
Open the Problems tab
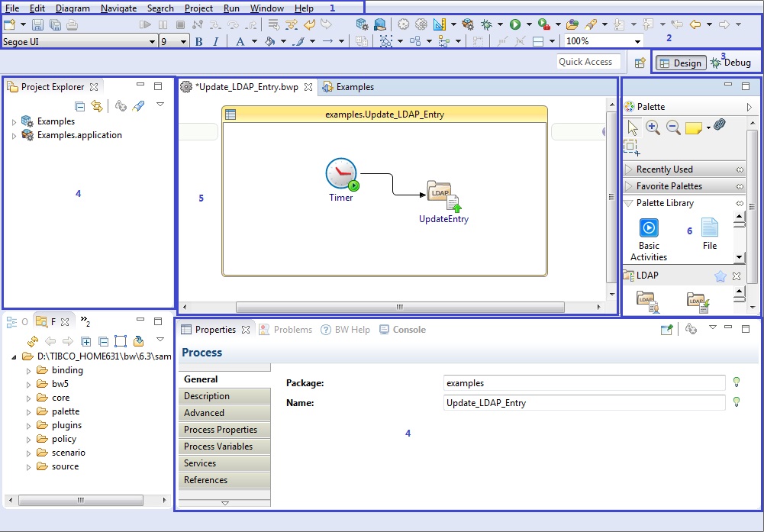285,330
